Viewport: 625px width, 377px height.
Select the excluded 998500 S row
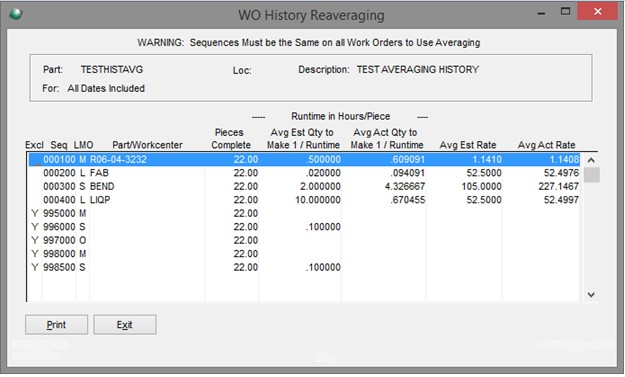[x=304, y=267]
